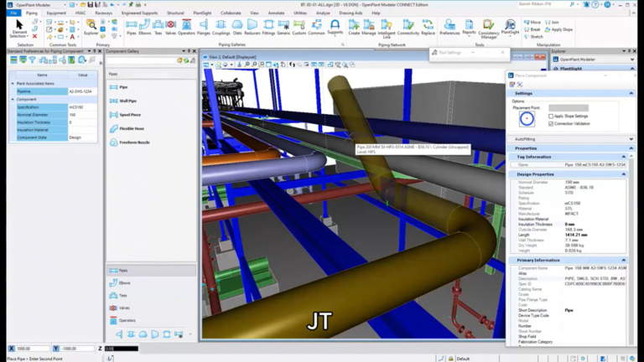Open the Placement Point dropdown
This screenshot has width=644, height=362.
point(569,108)
